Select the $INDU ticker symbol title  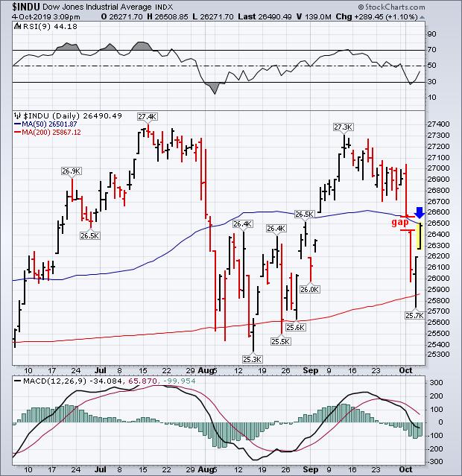click(26, 7)
